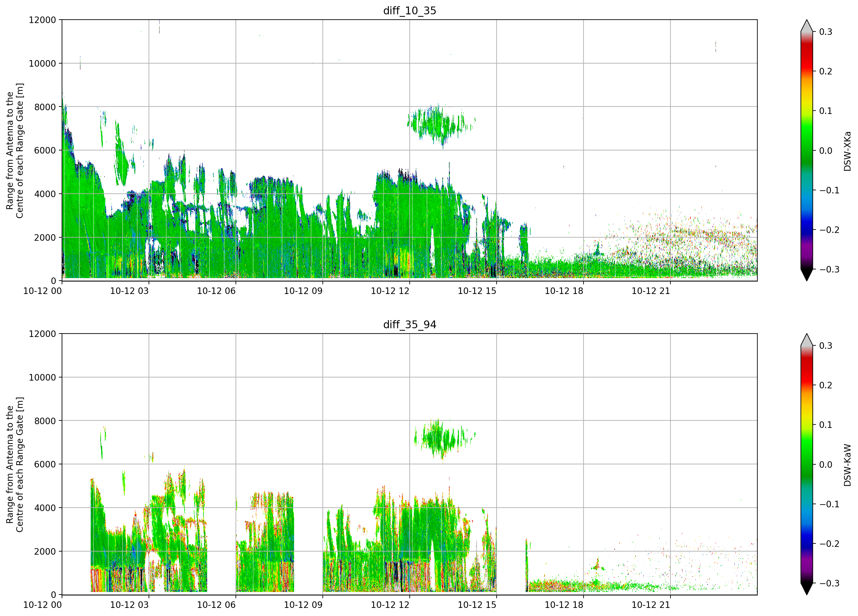Click the 0.1 tick on DSW-KaW colorbar
This screenshot has height=616, width=858.
click(826, 425)
